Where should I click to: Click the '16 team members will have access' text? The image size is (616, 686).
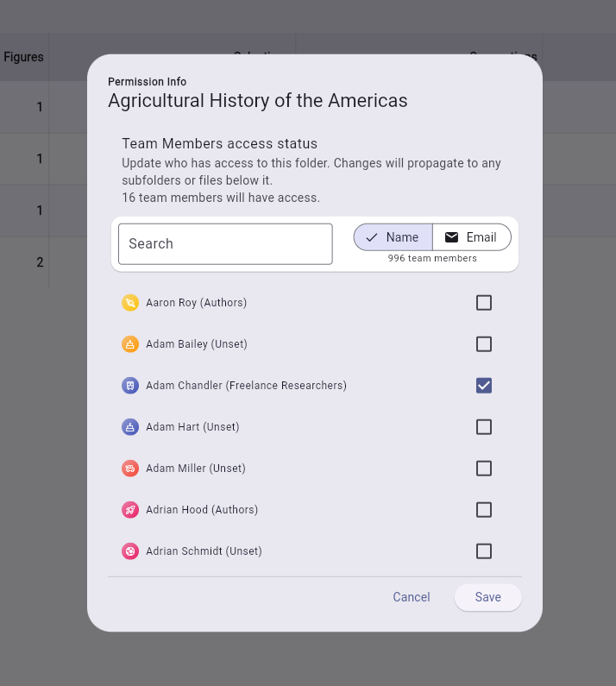click(221, 198)
